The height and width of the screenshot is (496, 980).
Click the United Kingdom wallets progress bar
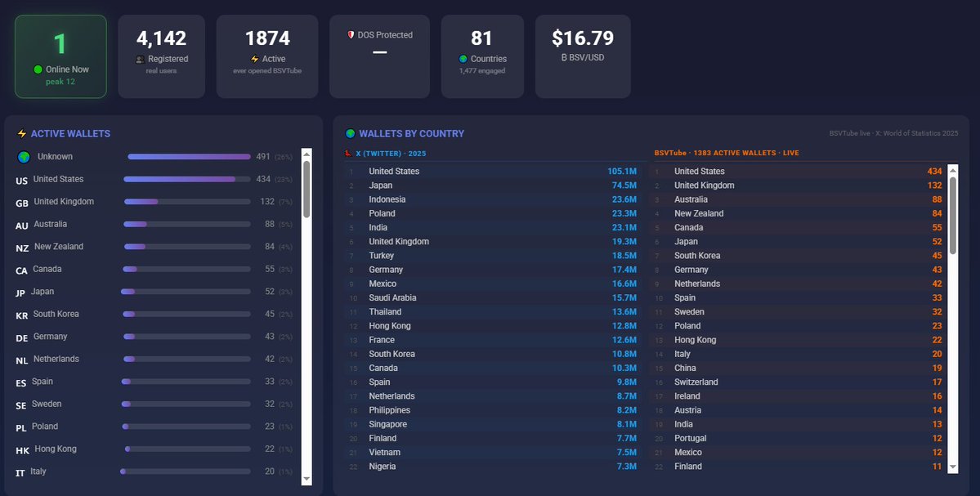pos(187,202)
